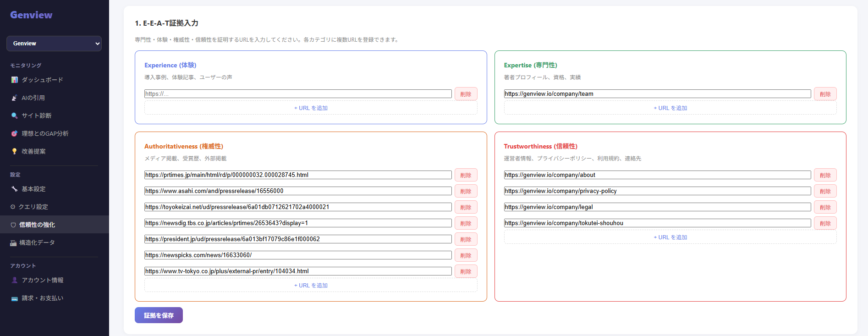Open クエリ設定 in sidebar
Screen dimensions: 868x336
tap(55, 207)
